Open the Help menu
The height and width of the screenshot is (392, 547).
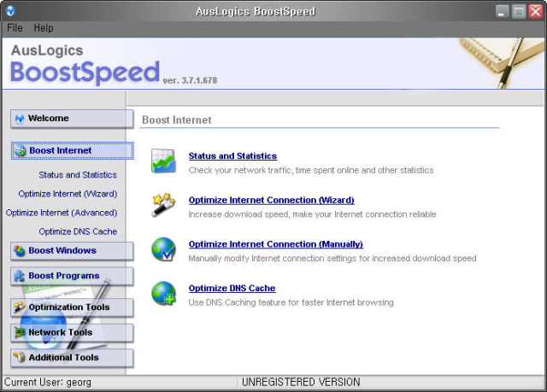[44, 28]
